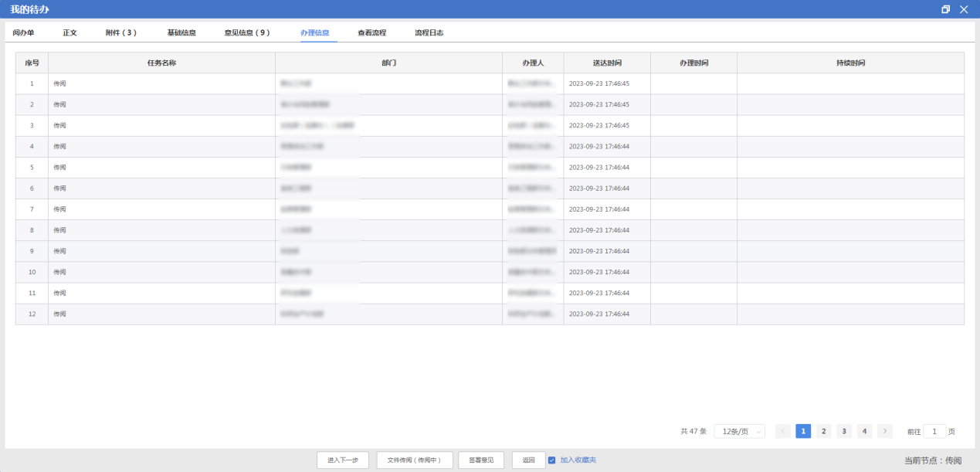Click the 送达时间 column header
Viewport: 980px width, 472px height.
[607, 63]
